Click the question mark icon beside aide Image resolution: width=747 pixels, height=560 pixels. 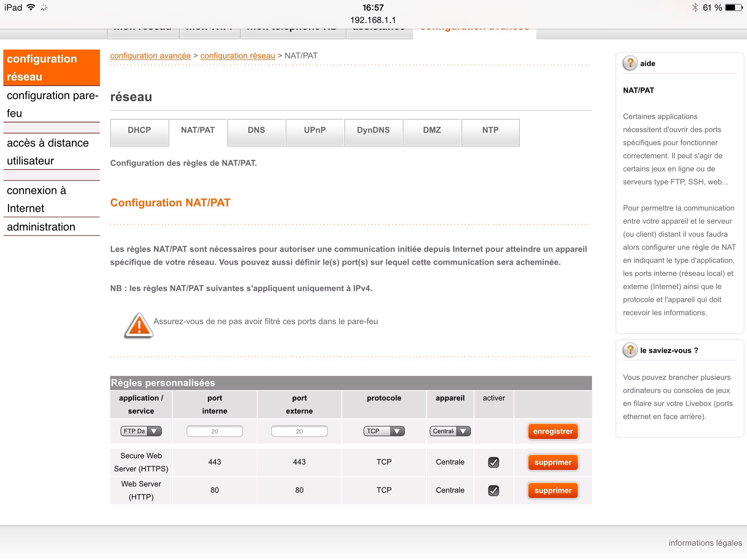click(x=630, y=63)
